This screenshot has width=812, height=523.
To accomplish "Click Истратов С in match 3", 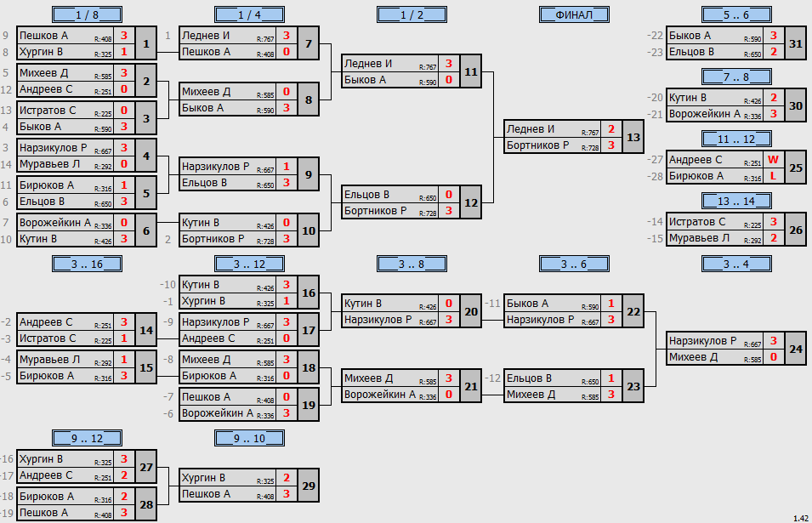I will click(47, 111).
